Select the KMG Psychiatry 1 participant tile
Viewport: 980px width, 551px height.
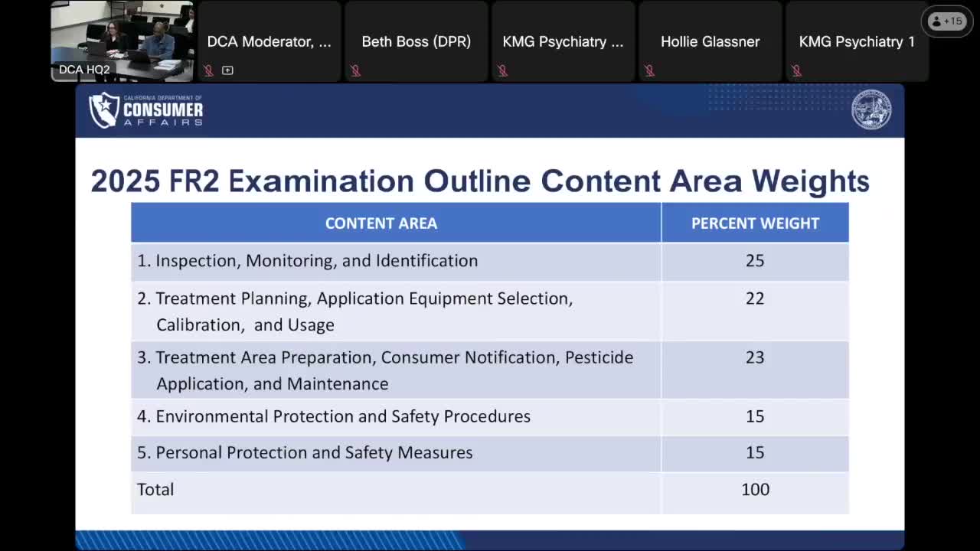857,41
